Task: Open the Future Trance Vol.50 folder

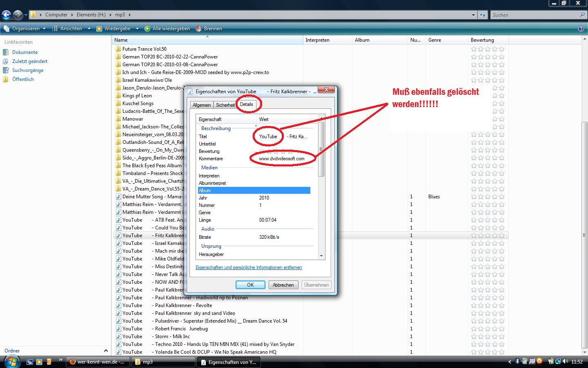Action: pyautogui.click(x=144, y=49)
